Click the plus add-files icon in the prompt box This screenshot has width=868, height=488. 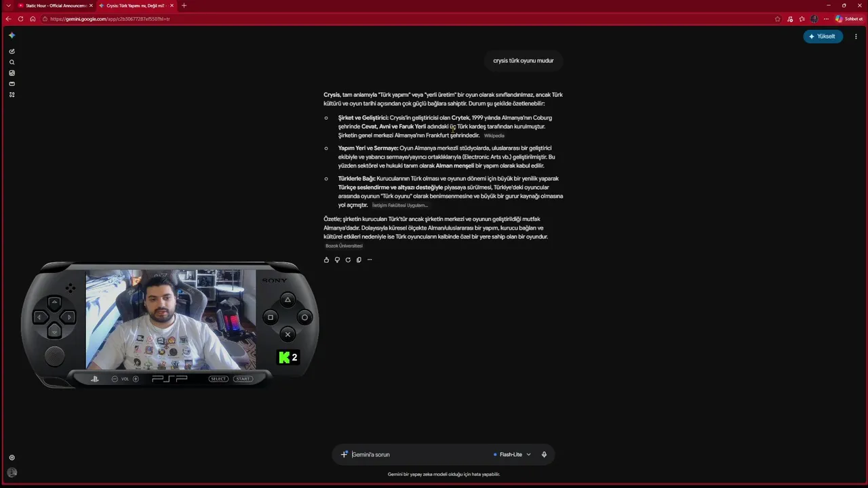point(344,454)
